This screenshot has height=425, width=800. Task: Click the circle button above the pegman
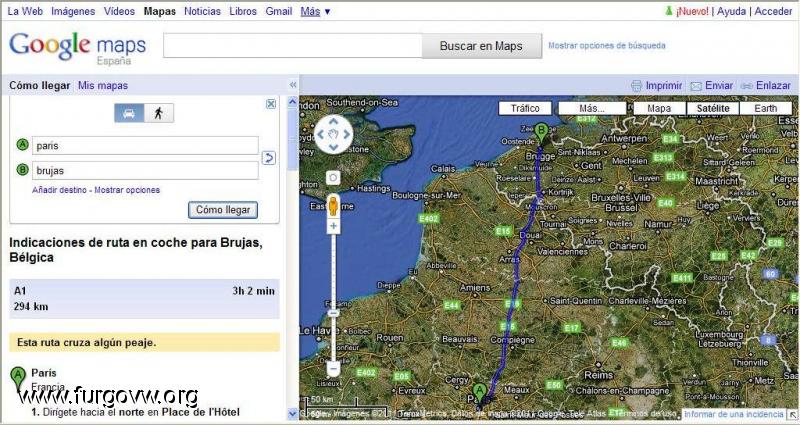click(x=333, y=178)
